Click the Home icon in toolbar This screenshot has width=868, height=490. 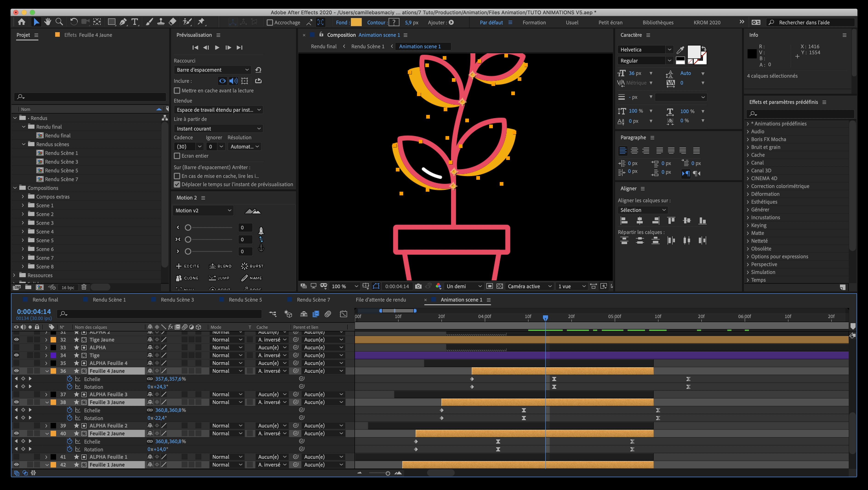click(22, 22)
